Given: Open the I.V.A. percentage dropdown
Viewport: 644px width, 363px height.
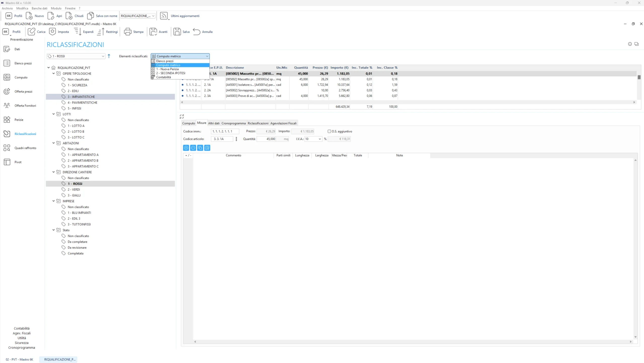Looking at the screenshot, I should tap(320, 139).
